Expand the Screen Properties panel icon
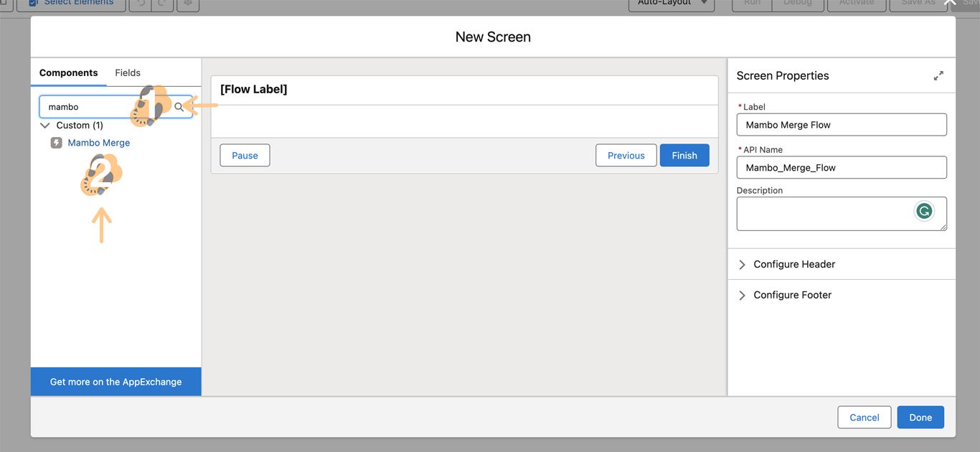The image size is (980, 452). (938, 76)
